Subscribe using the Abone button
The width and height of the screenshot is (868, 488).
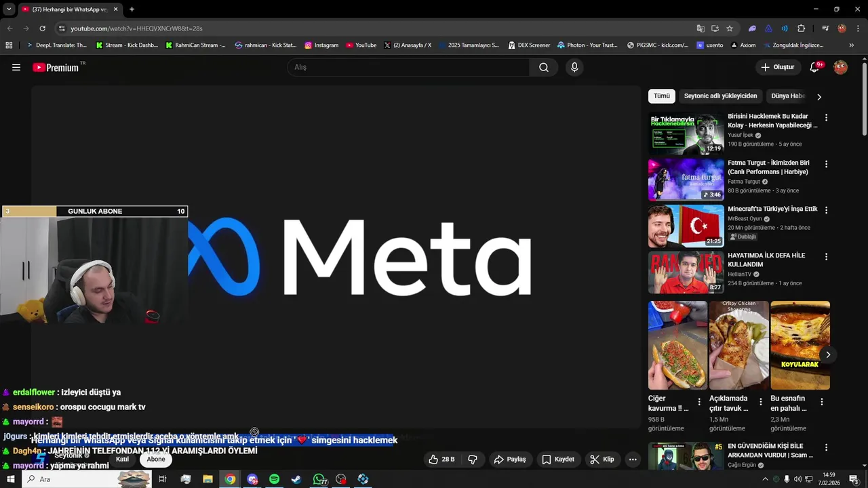pyautogui.click(x=156, y=460)
